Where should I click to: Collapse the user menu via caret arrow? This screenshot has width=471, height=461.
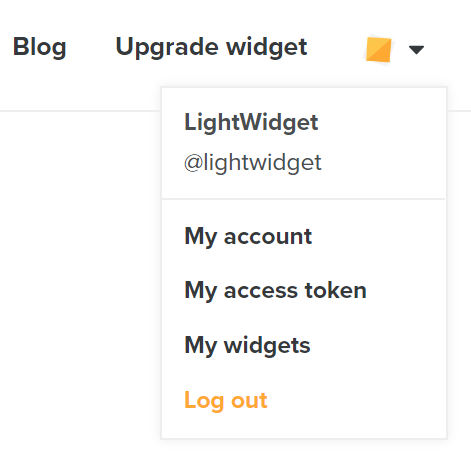pos(416,50)
